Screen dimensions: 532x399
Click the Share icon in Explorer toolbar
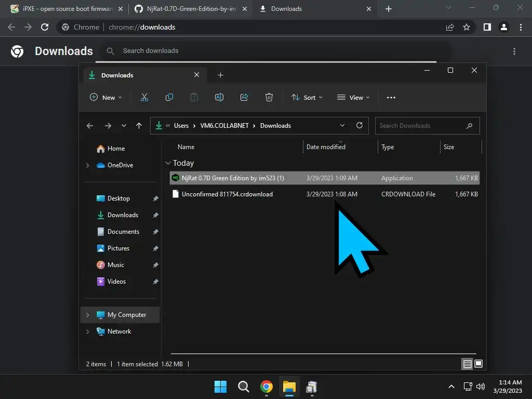point(244,97)
